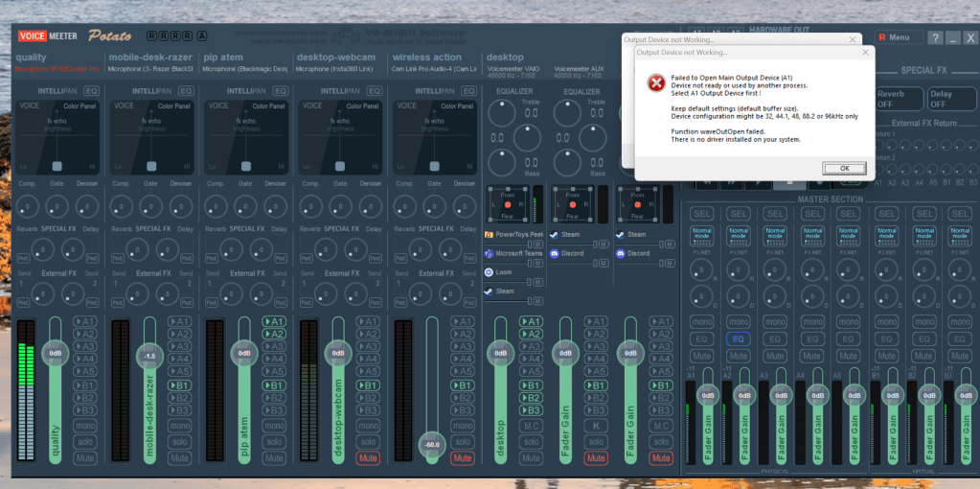980x489 pixels.
Task: Toggle the Reverb OFF button in Special FX
Action: (x=900, y=99)
